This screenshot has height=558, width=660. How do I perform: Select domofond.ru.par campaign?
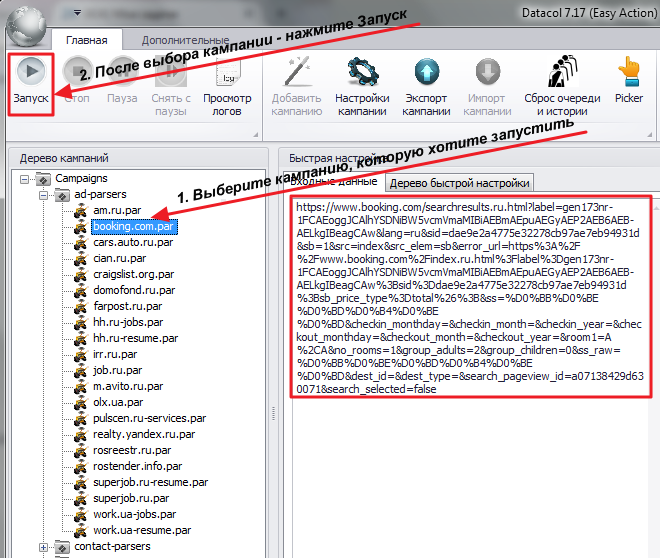tap(134, 290)
